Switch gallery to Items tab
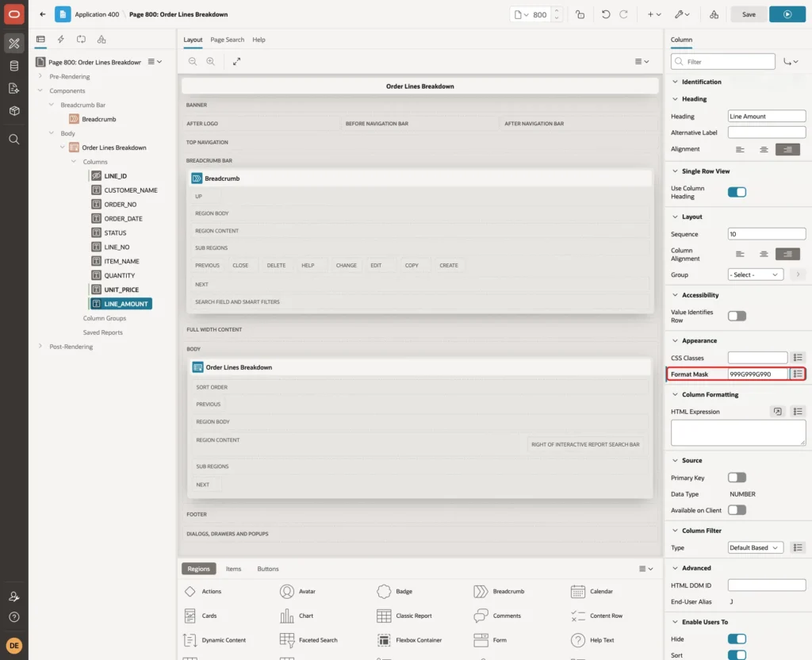Viewport: 812px width, 660px height. coord(234,569)
